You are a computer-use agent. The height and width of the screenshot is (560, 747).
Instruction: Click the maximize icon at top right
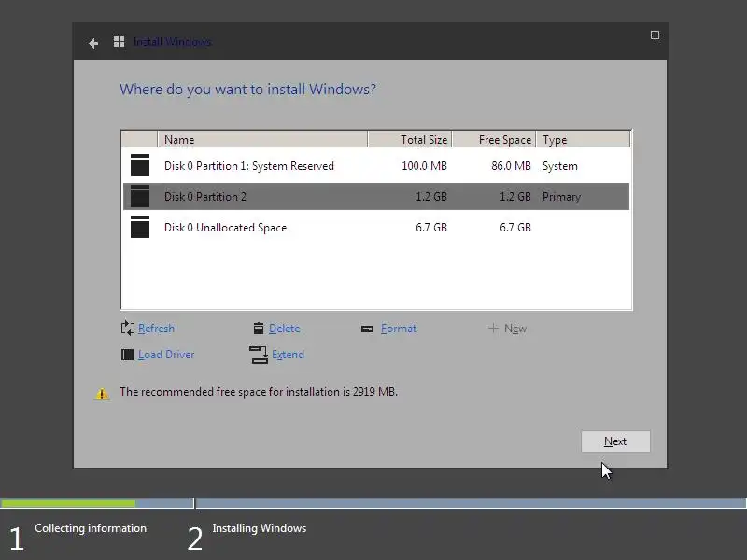(655, 35)
